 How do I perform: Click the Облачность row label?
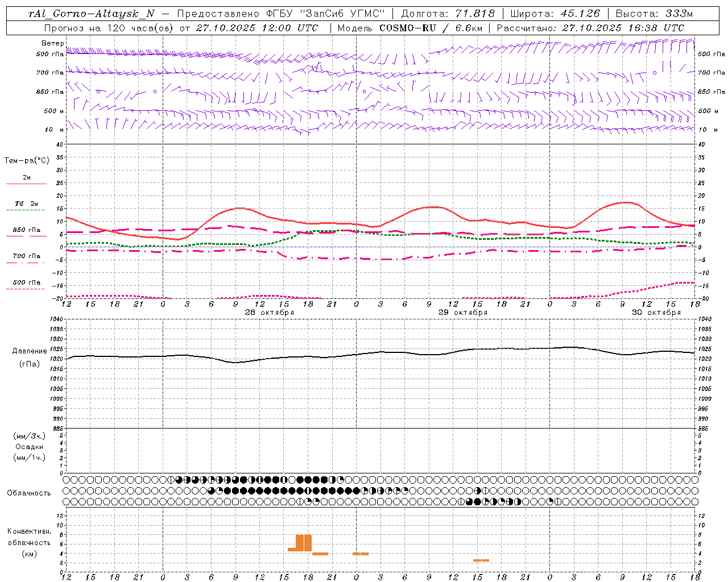pyautogui.click(x=29, y=493)
